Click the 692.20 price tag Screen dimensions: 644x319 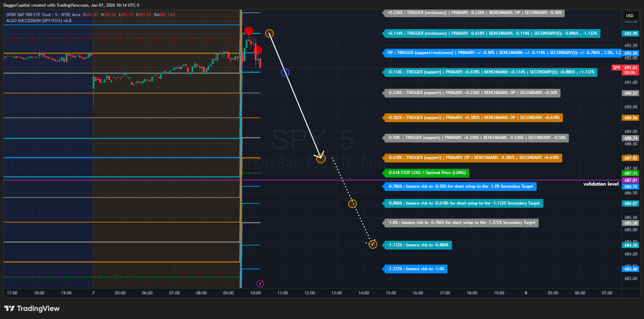[x=631, y=53]
